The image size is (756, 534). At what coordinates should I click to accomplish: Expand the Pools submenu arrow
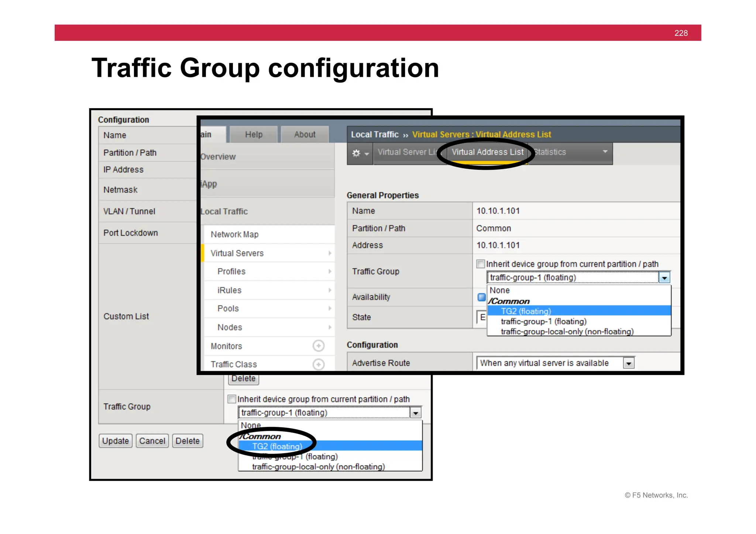[x=330, y=308]
